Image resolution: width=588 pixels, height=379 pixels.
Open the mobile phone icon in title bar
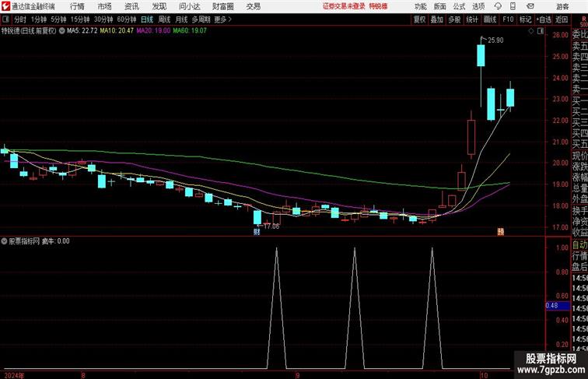point(513,6)
